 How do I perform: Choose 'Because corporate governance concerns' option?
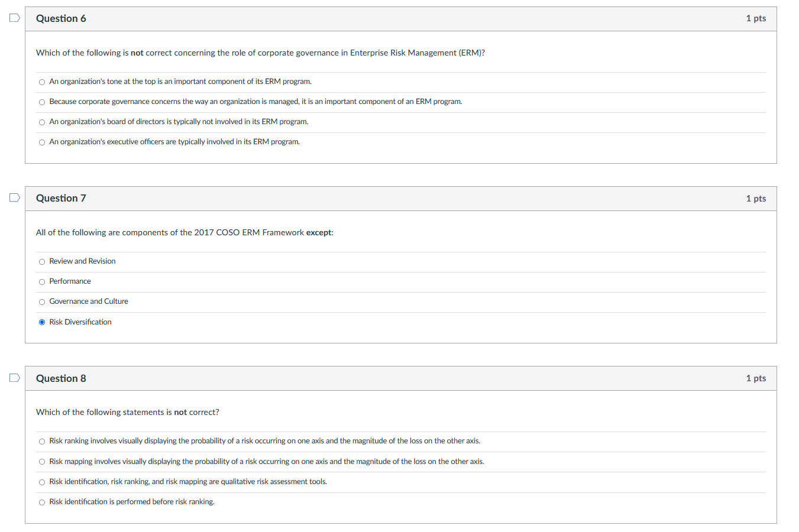click(42, 102)
